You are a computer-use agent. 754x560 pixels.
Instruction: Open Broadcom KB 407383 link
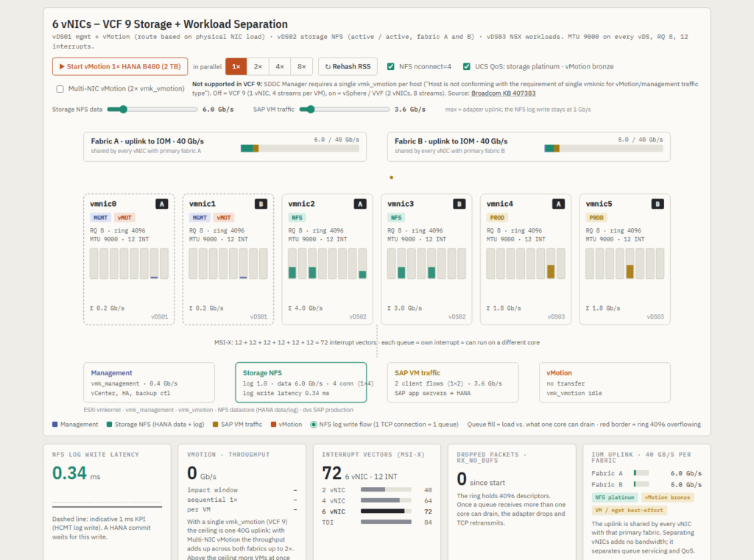503,93
